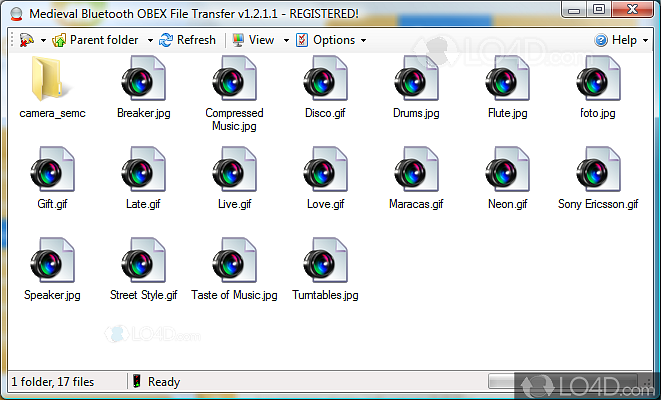661x400 pixels.
Task: Click the Compressed Music.jpg file name
Action: coord(234,120)
